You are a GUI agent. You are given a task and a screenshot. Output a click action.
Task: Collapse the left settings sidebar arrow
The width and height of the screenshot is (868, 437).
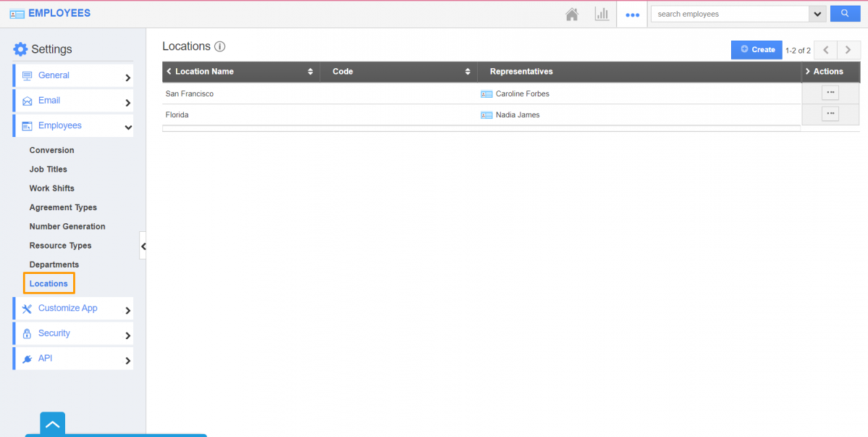143,246
